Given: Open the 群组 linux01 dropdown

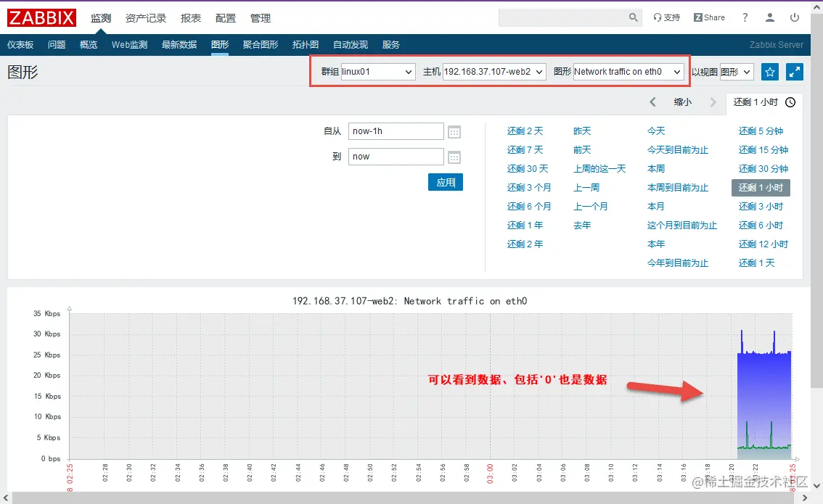Looking at the screenshot, I should coord(376,72).
